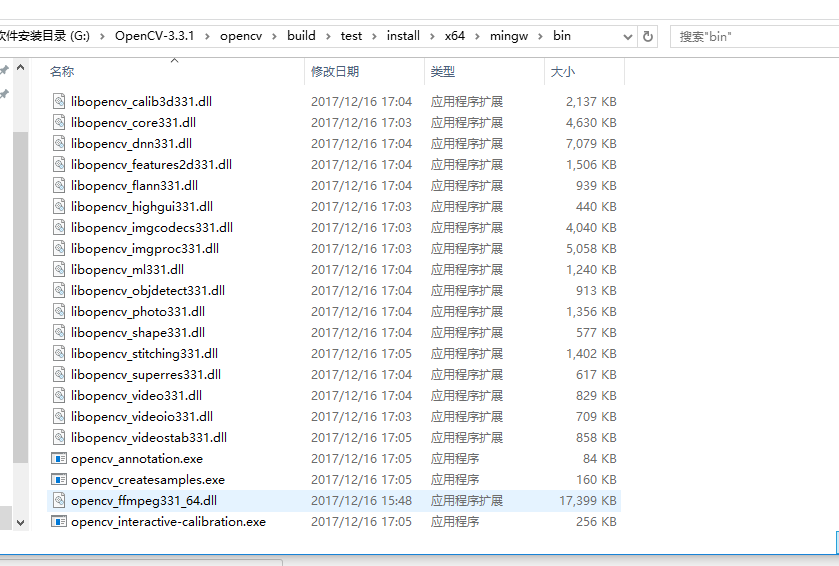Click the navigation pane scrollbar thumb
This screenshot has height=566, width=839.
[x=20, y=297]
